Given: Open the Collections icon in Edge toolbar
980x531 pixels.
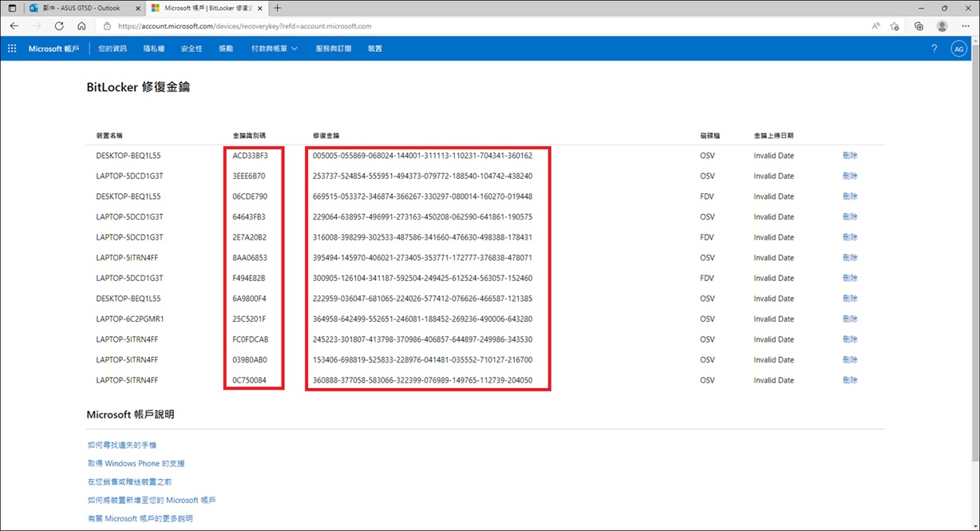Looking at the screenshot, I should click(x=919, y=26).
